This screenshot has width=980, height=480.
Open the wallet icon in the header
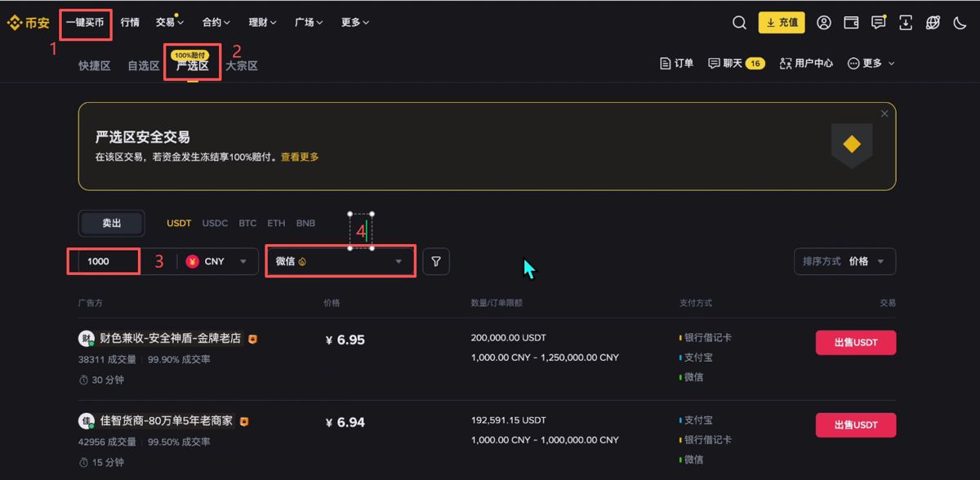coord(850,23)
